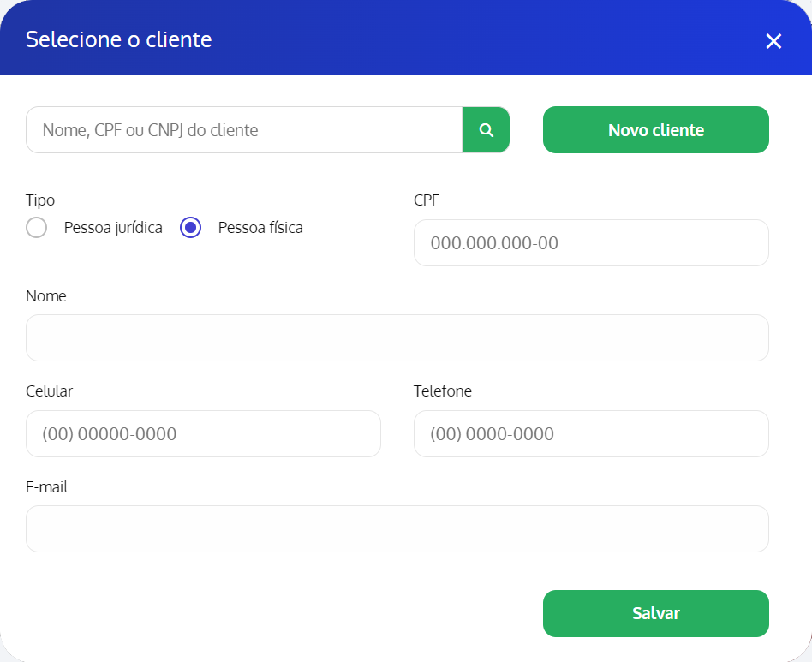Click the 'Celular' field label
812x662 pixels.
click(50, 391)
